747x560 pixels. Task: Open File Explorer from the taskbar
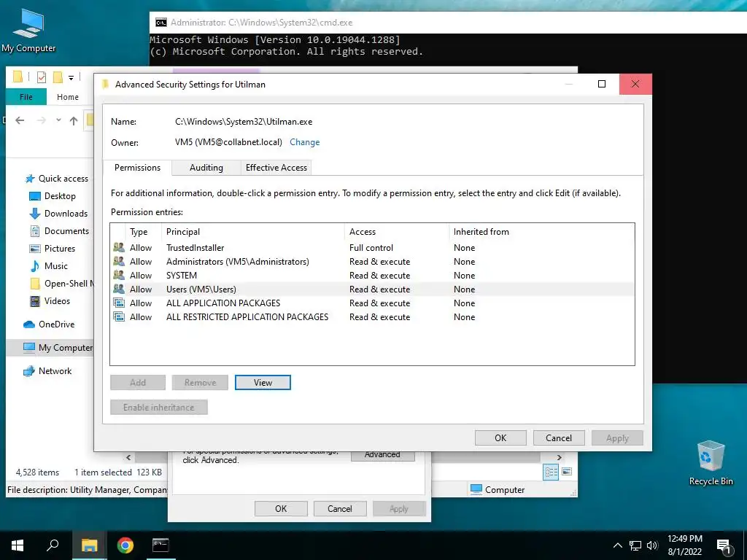pyautogui.click(x=89, y=545)
